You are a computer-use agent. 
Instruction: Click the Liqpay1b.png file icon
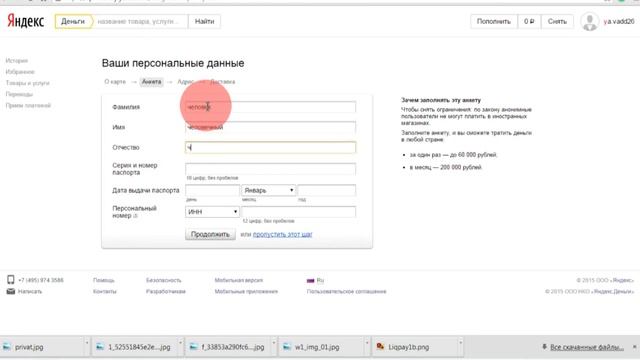[x=380, y=347]
